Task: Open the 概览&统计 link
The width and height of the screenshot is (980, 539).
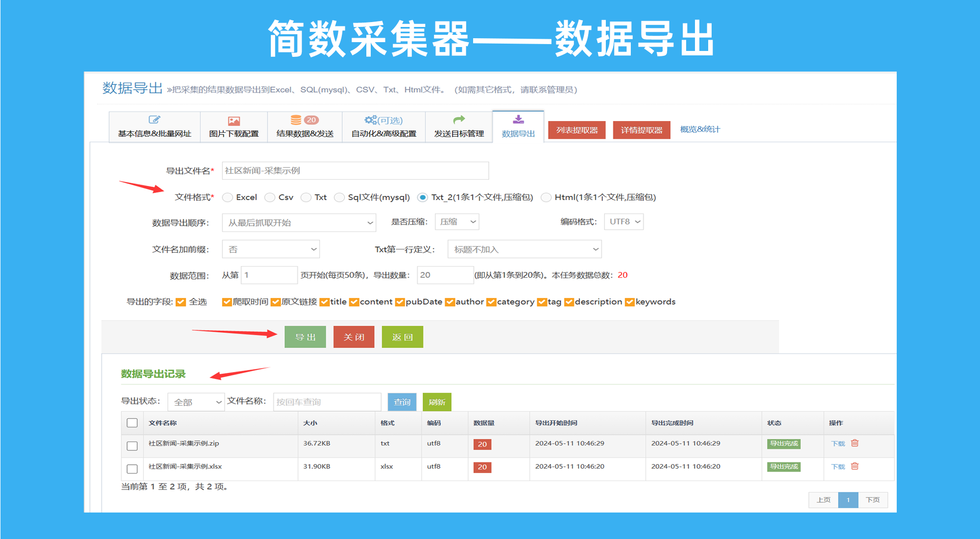Action: [700, 129]
